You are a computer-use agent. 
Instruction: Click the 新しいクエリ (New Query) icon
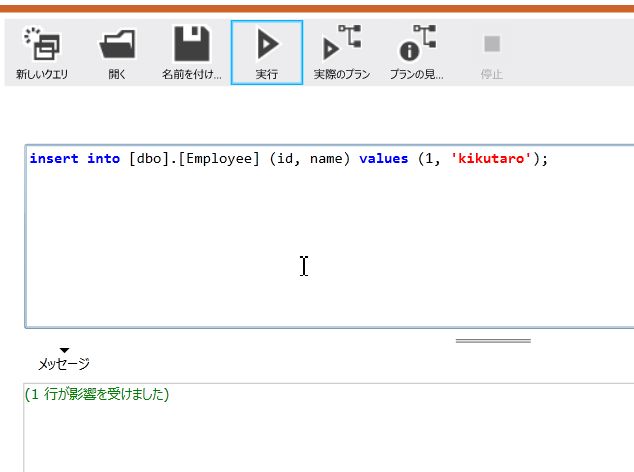click(42, 44)
